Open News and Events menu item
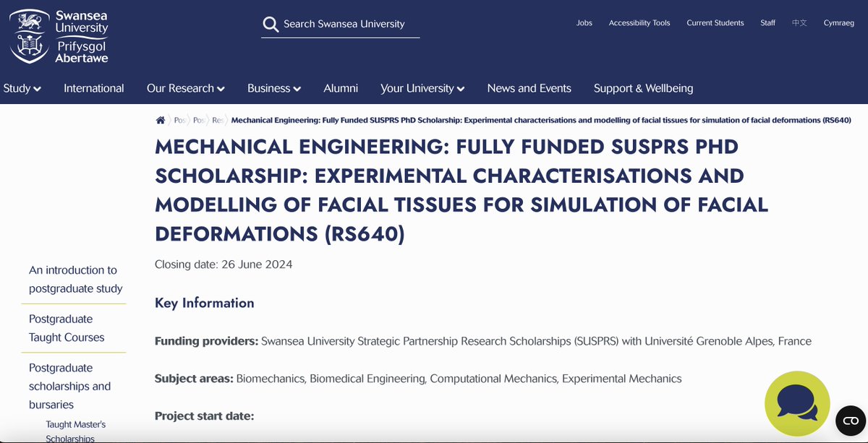Viewport: 868px width, 443px height. click(x=529, y=88)
